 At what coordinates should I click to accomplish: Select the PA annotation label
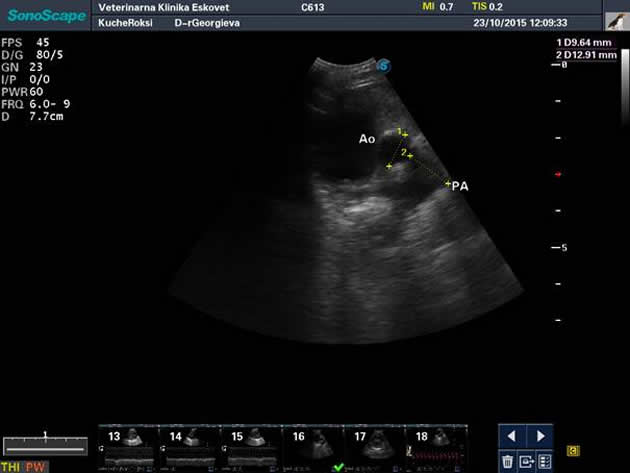(x=460, y=186)
